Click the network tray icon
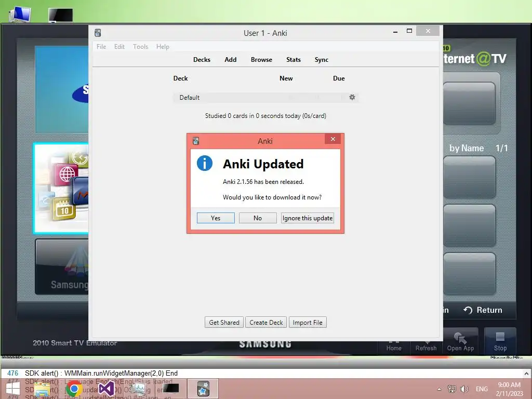The height and width of the screenshot is (399, 532). tap(451, 389)
